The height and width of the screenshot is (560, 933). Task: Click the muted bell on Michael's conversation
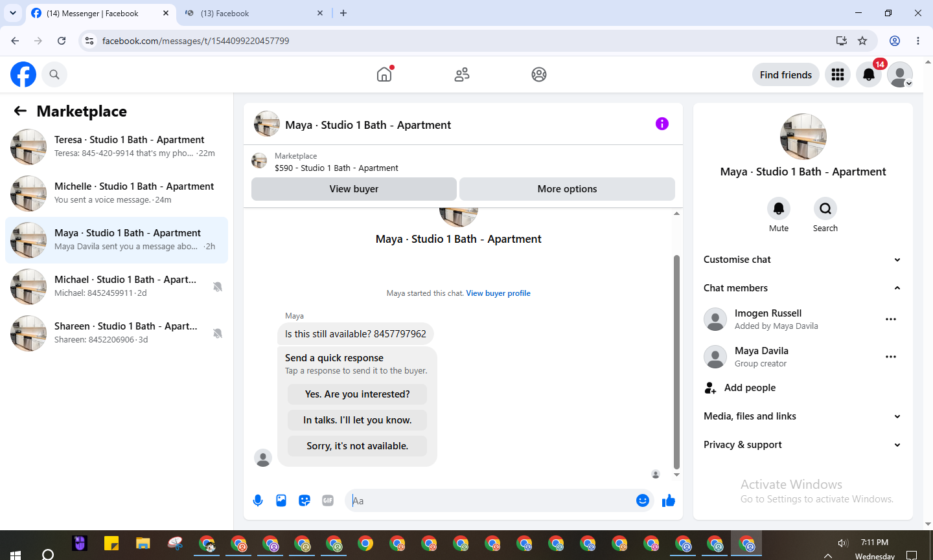click(218, 287)
